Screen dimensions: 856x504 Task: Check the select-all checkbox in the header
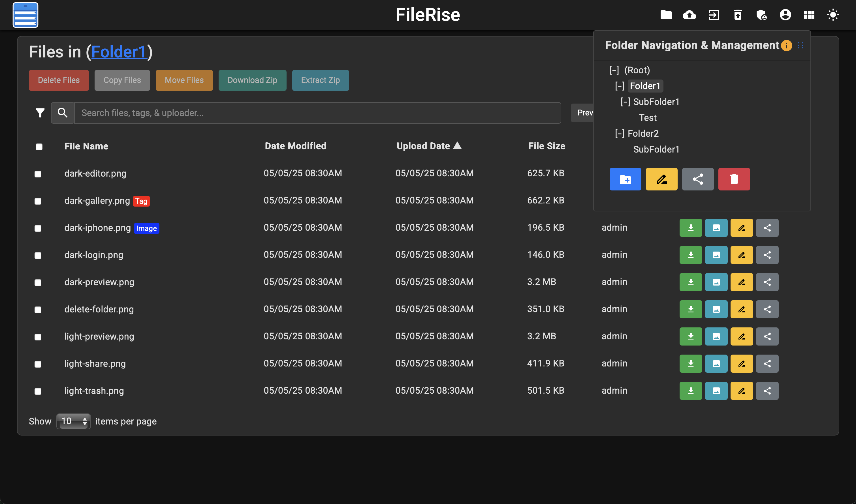pos(39,147)
